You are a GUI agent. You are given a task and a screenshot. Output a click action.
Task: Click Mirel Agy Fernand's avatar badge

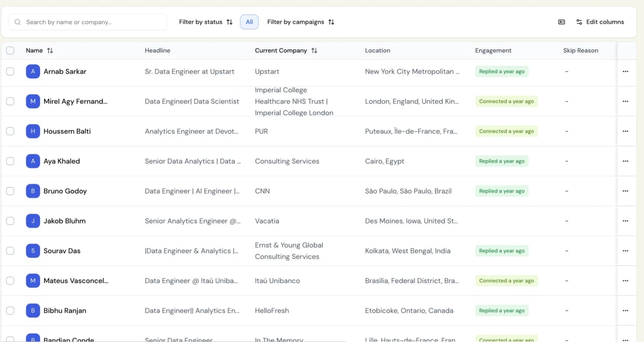(33, 101)
